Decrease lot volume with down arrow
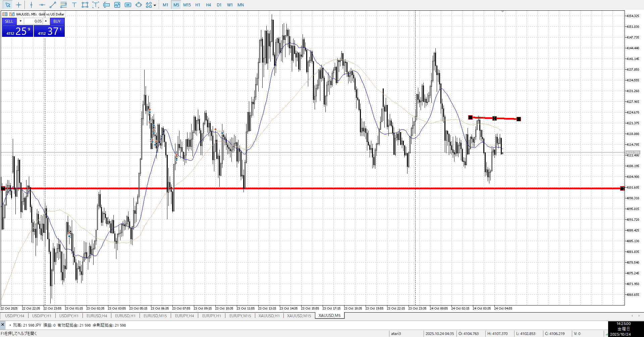This screenshot has width=644, height=337. tap(20, 21)
